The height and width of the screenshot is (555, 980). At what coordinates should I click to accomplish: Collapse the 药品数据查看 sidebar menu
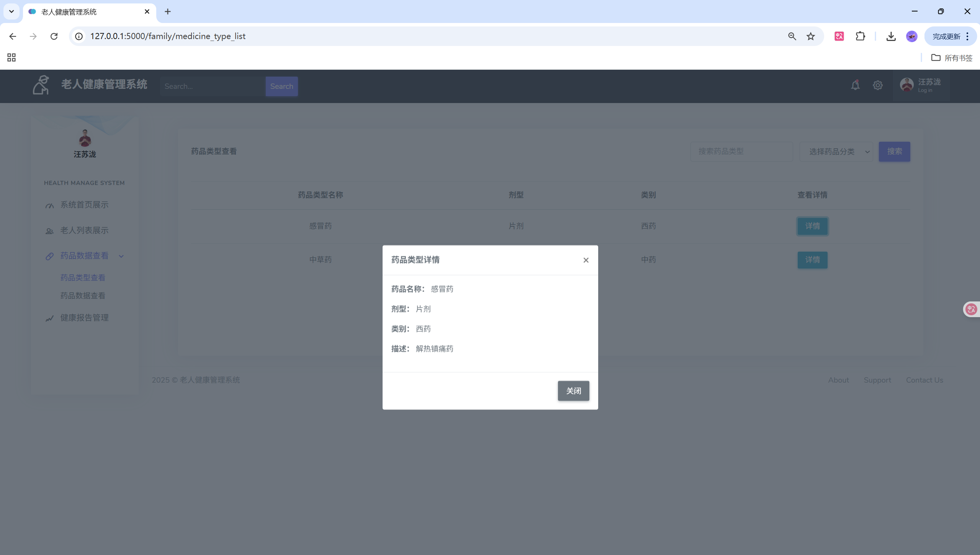pos(84,256)
